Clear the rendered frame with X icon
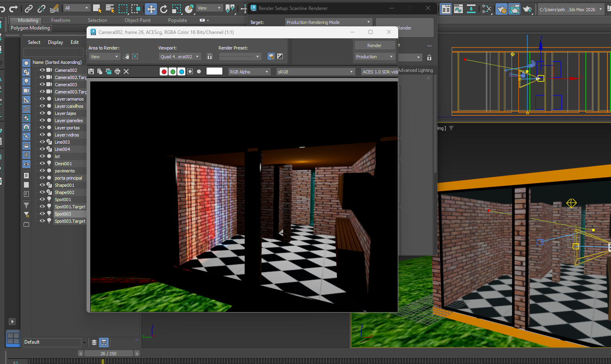Image resolution: width=611 pixels, height=364 pixels. (126, 71)
